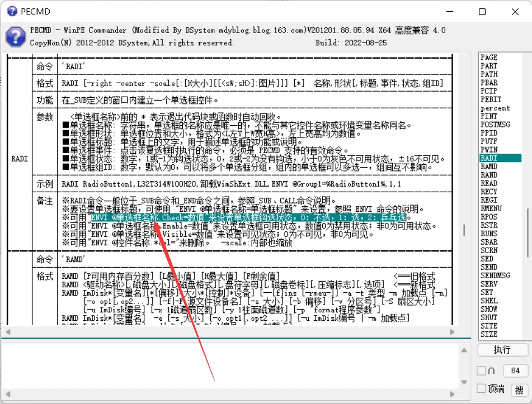532x404 pixels.
Task: Click input box scroll down arrow
Action: 464,382
